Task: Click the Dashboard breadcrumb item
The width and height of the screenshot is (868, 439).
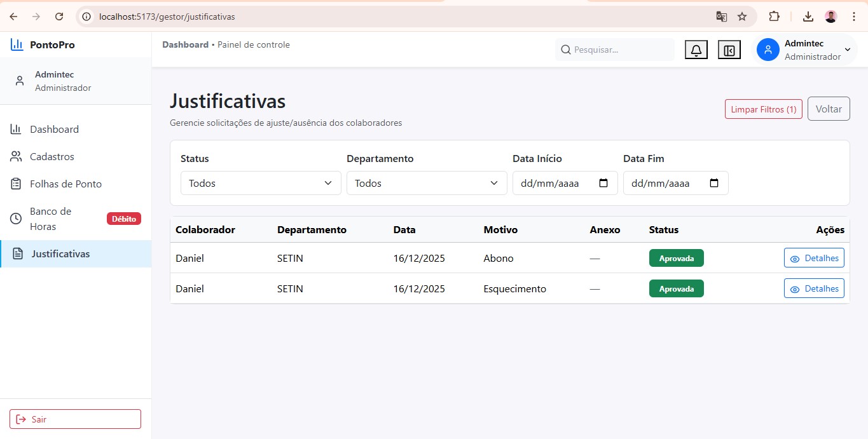Action: coord(185,44)
